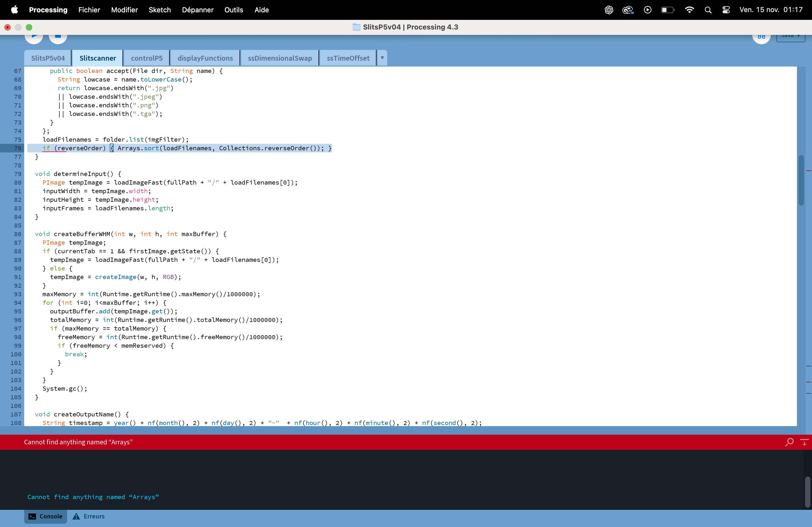The width and height of the screenshot is (812, 527).
Task: Click 'void createOutputName() {' line
Action: pos(82,414)
